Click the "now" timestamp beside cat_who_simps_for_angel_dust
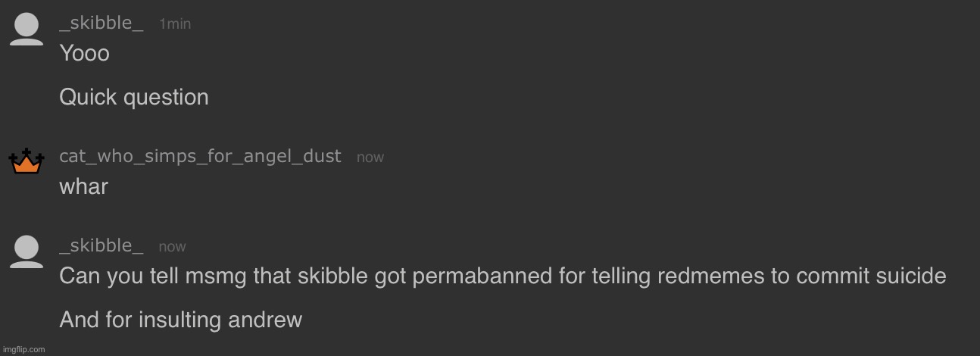Viewport: 980px width, 356px height. pyautogui.click(x=370, y=158)
